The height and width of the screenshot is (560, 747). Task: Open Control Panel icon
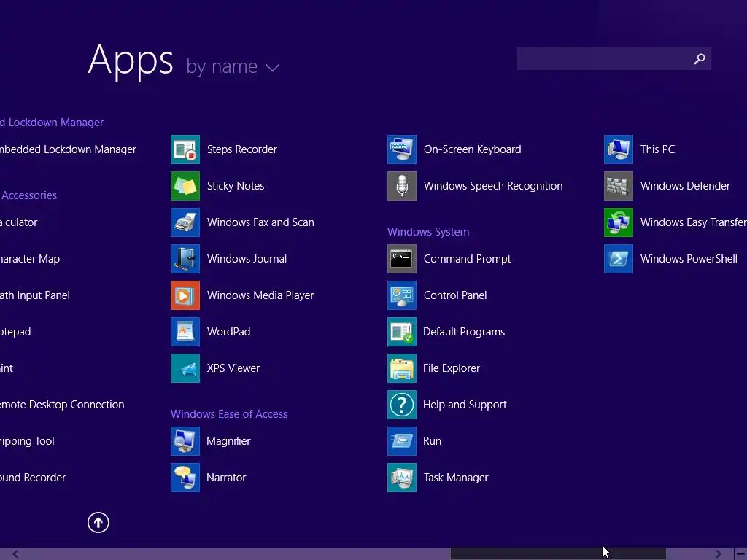tap(402, 295)
